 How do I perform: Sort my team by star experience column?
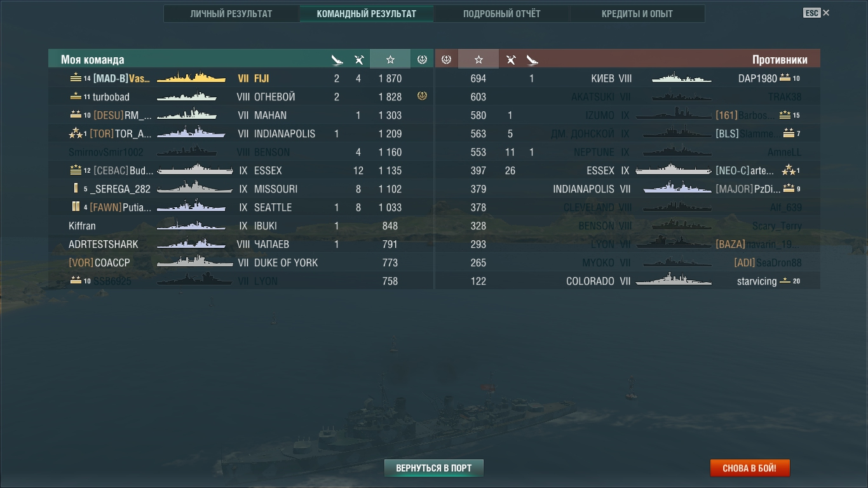[x=390, y=59]
